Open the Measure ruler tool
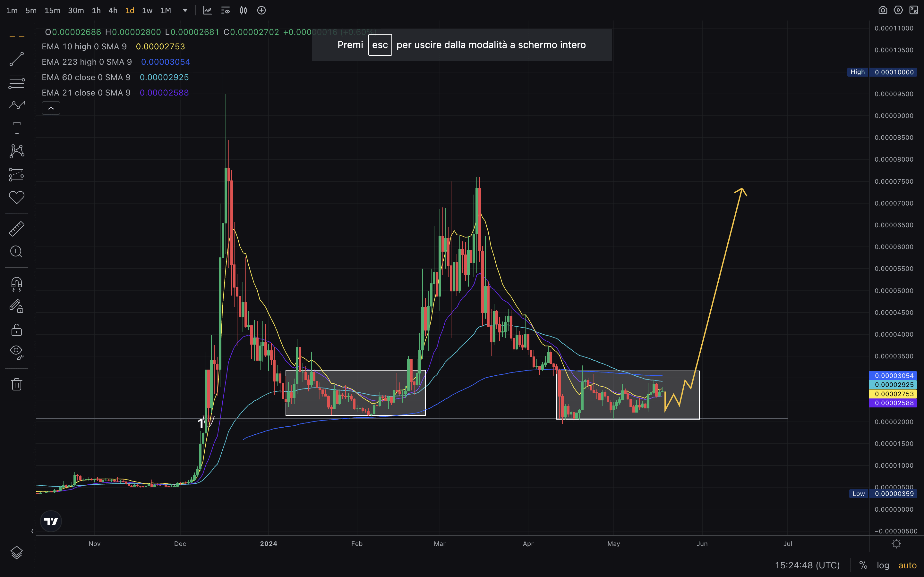The height and width of the screenshot is (577, 924). coord(16,228)
